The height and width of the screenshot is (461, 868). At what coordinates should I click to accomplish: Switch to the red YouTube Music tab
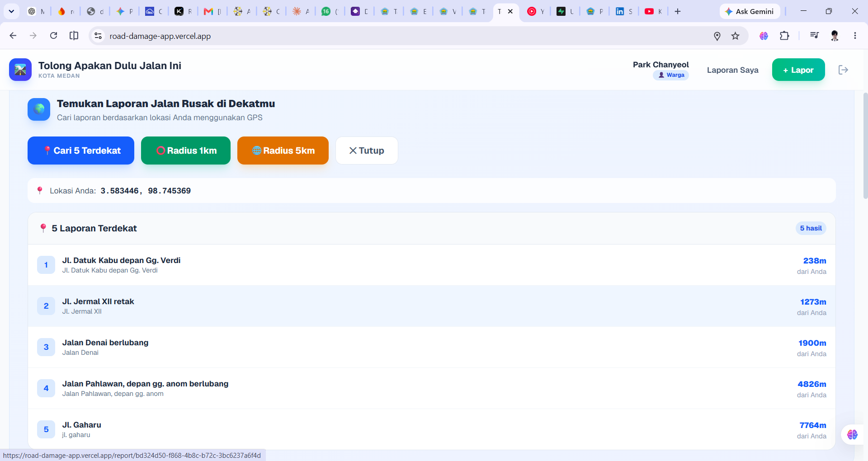click(x=536, y=11)
